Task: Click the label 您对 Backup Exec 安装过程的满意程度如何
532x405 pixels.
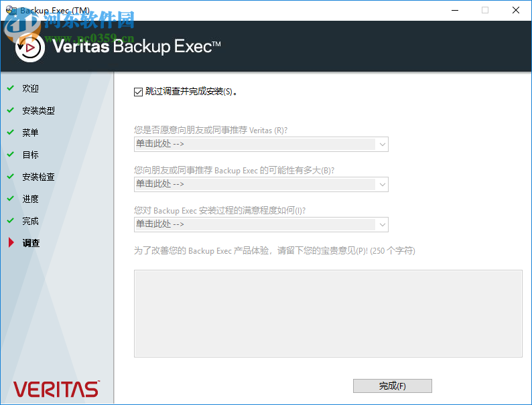Action: click(220, 210)
